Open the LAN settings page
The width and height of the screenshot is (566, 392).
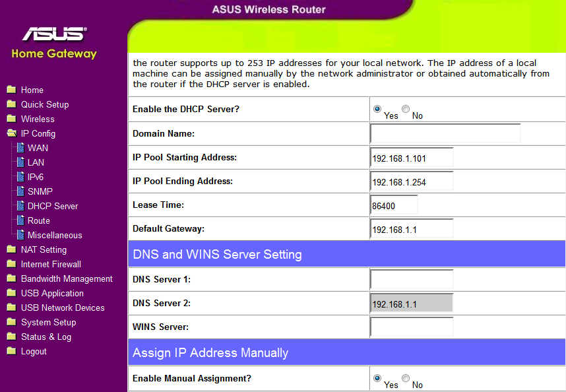click(36, 162)
